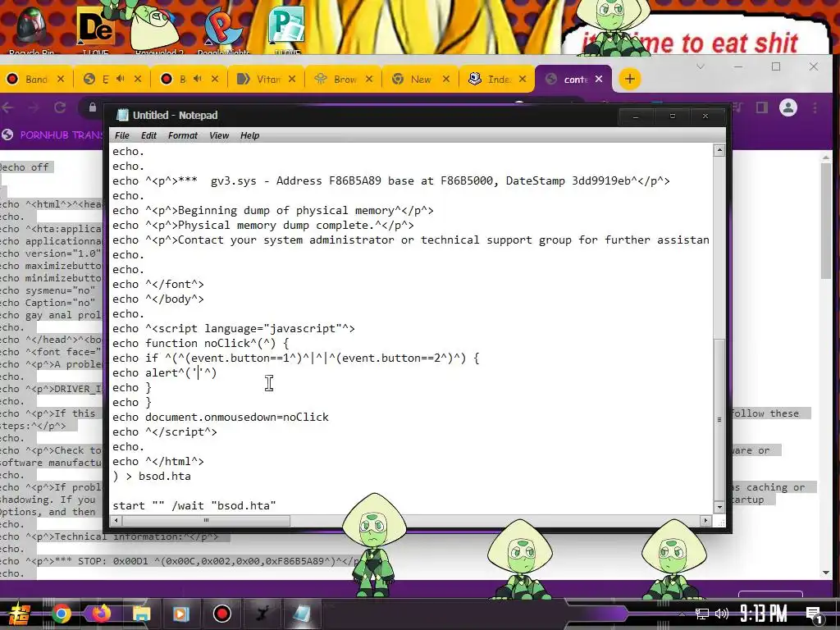
Task: Toggle the Chrome side panel icon
Action: click(762, 107)
